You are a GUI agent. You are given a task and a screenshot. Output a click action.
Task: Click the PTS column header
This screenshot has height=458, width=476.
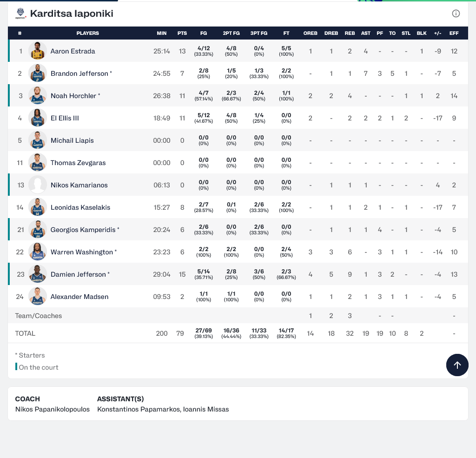point(182,33)
